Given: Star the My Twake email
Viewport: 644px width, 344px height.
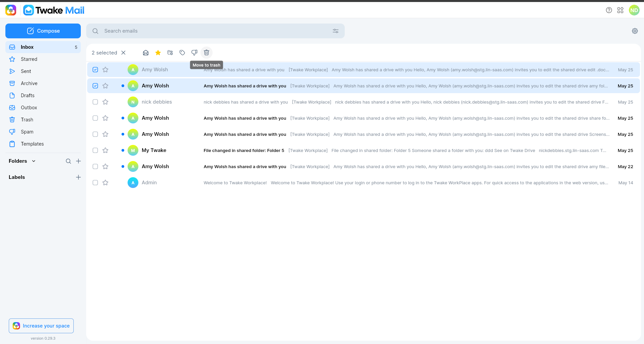Looking at the screenshot, I should click(105, 150).
